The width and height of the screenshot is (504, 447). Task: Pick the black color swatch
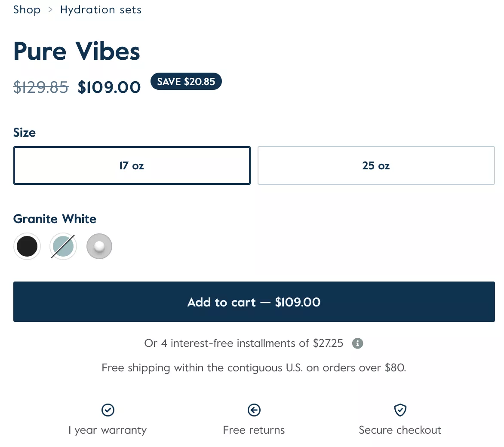pos(27,246)
